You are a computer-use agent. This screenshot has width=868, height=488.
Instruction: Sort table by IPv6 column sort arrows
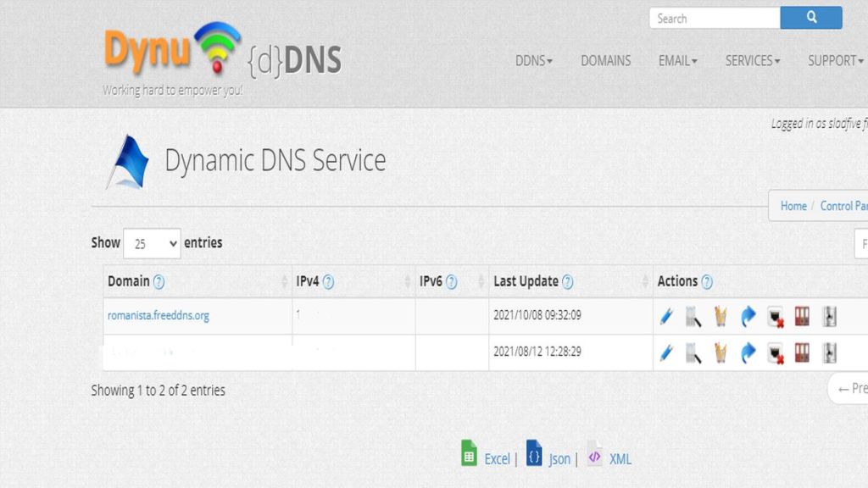481,281
